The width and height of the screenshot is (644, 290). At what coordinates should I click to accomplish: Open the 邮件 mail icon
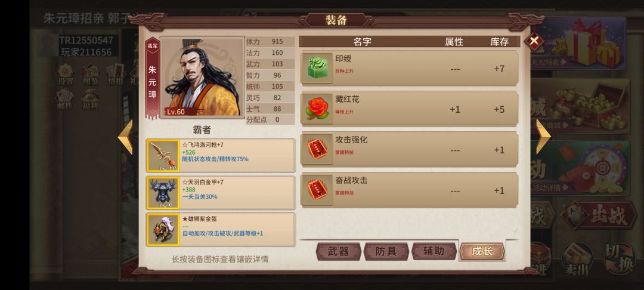(x=64, y=98)
